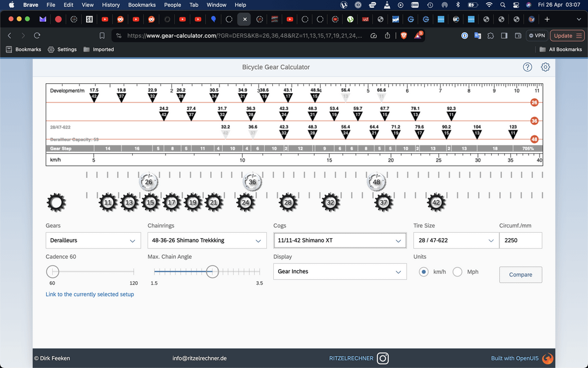Open the browser extensions puzzle icon

point(491,35)
